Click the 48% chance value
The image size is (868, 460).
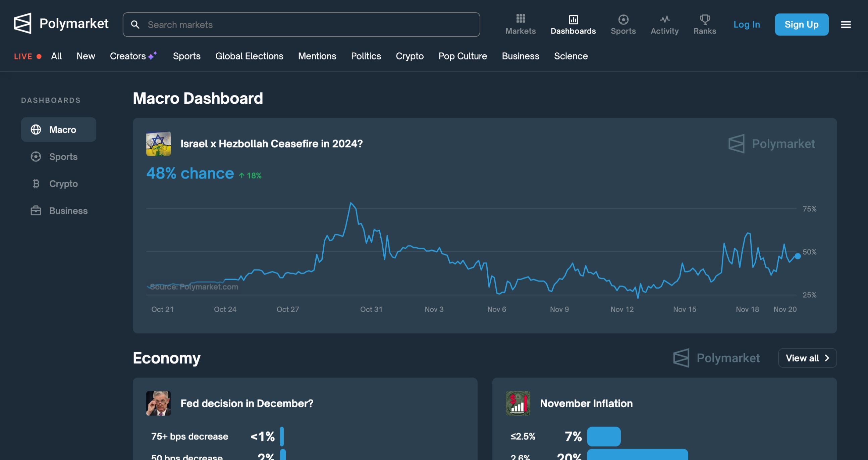[190, 173]
